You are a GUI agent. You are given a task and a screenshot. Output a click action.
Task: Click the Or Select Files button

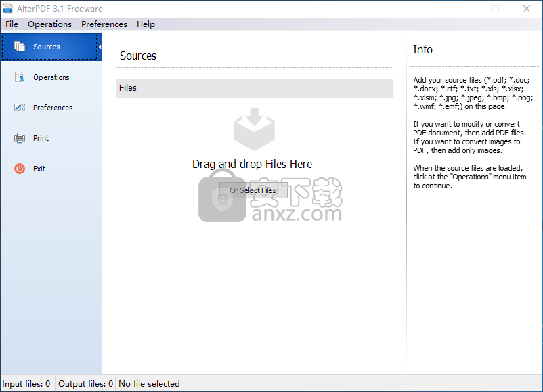(253, 190)
